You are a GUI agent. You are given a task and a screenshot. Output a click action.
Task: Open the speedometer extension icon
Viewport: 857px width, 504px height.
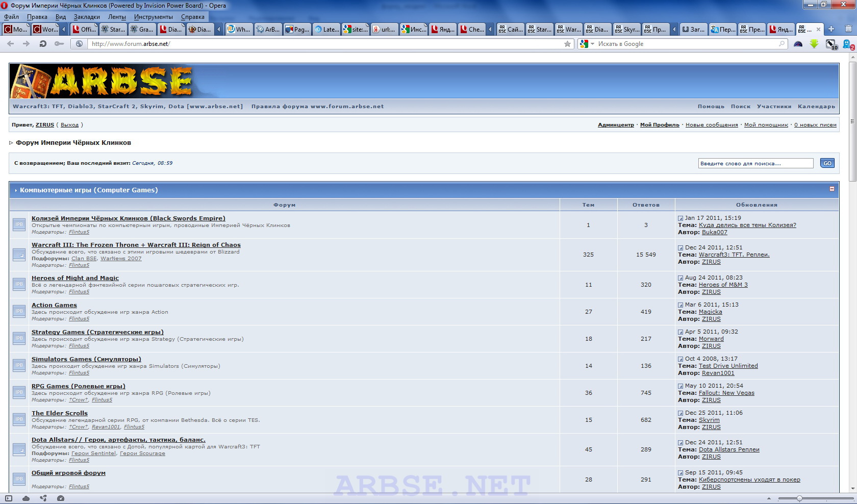coord(798,44)
